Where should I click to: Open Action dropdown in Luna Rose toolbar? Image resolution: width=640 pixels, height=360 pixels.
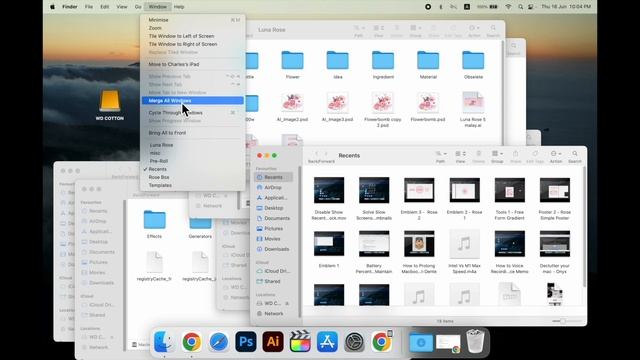tap(474, 28)
